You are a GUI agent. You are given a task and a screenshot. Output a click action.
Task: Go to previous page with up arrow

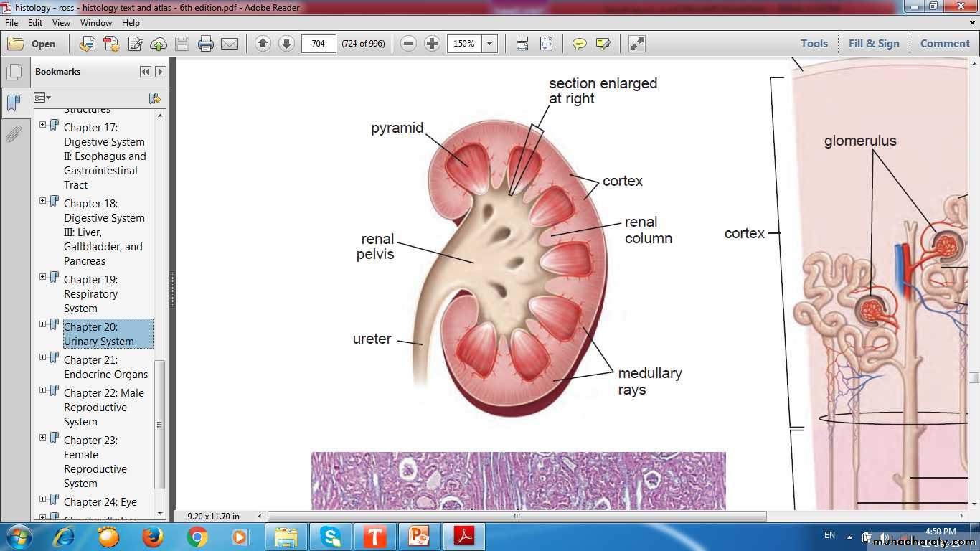click(263, 44)
